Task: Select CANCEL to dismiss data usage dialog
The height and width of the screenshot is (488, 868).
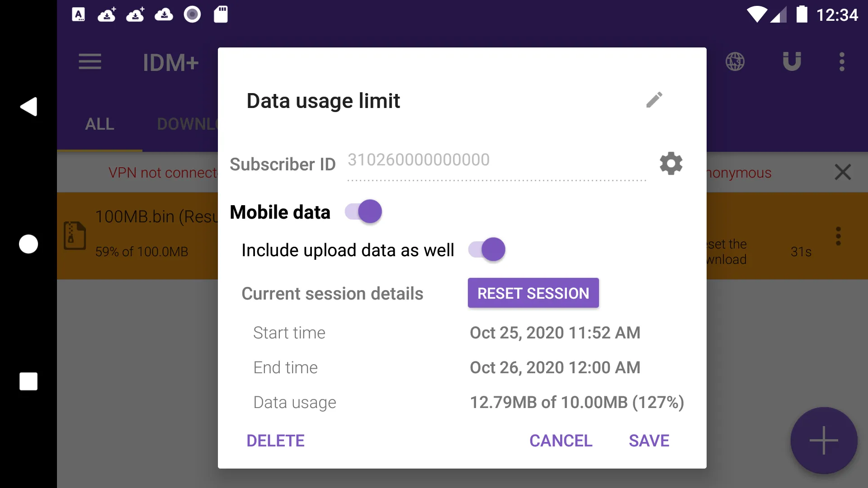Action: click(x=561, y=441)
